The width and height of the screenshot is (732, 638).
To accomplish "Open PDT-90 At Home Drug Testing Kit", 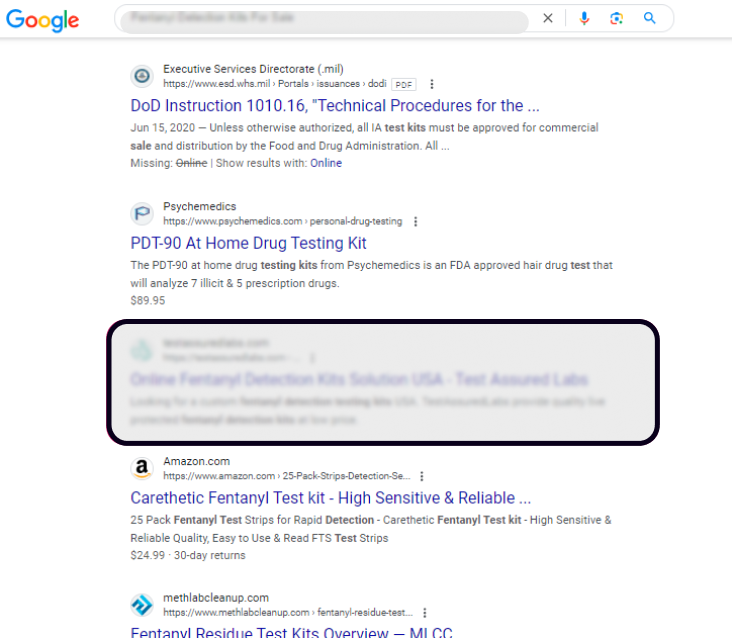I will coord(248,243).
